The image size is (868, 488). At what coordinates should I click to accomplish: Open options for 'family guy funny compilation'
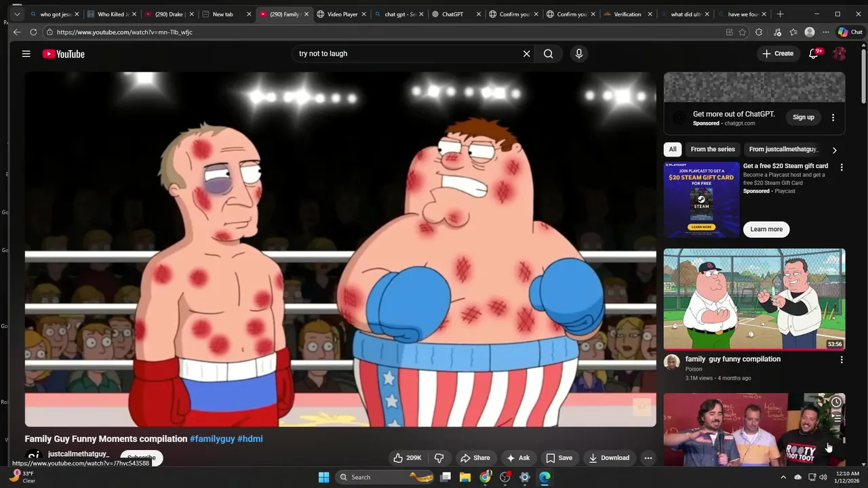[842, 360]
